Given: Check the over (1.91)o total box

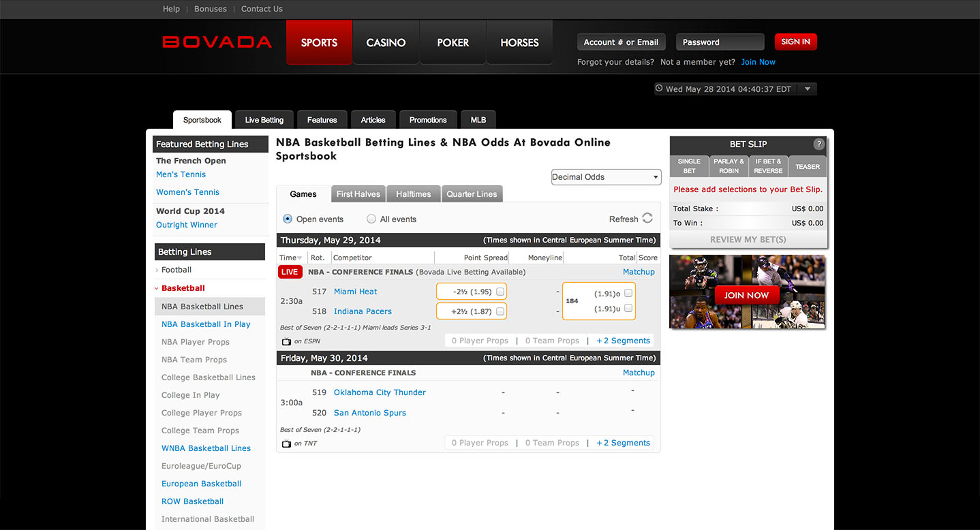Looking at the screenshot, I should 628,294.
